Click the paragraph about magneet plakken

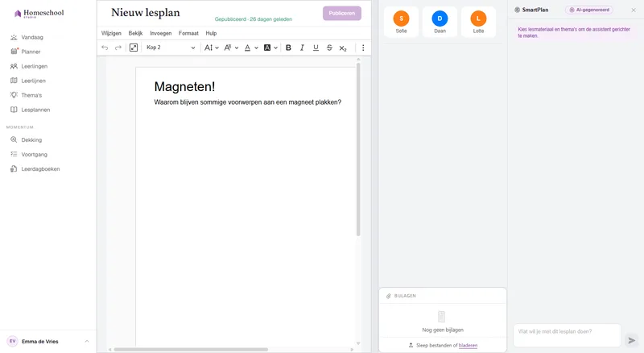click(x=248, y=102)
